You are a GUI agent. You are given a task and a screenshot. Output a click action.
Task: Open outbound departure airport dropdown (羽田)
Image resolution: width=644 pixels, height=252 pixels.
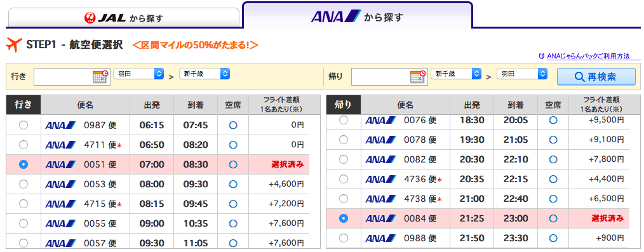pyautogui.click(x=138, y=74)
